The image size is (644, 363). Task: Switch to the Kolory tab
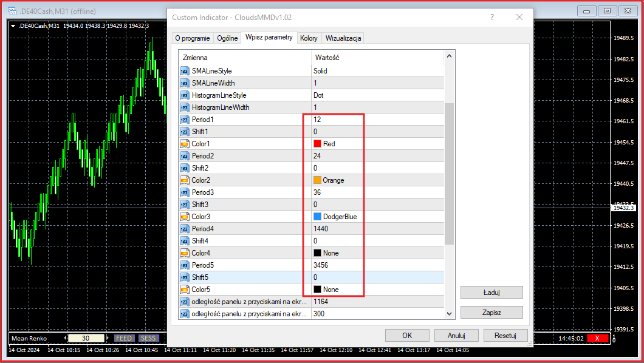(x=309, y=38)
